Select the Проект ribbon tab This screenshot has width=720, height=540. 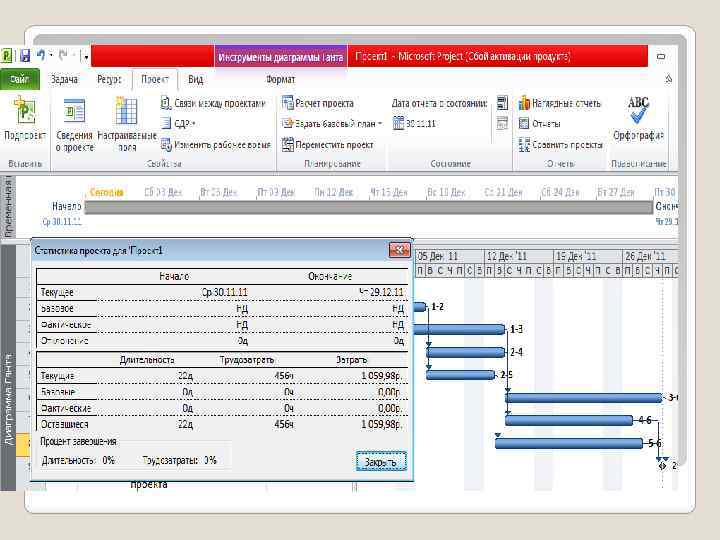(x=155, y=79)
